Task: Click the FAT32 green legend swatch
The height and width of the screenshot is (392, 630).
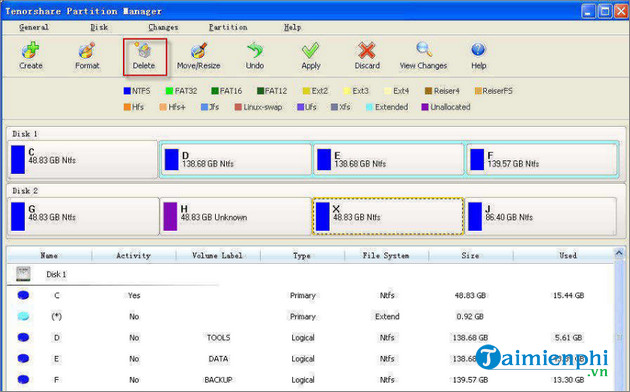Action: click(169, 91)
